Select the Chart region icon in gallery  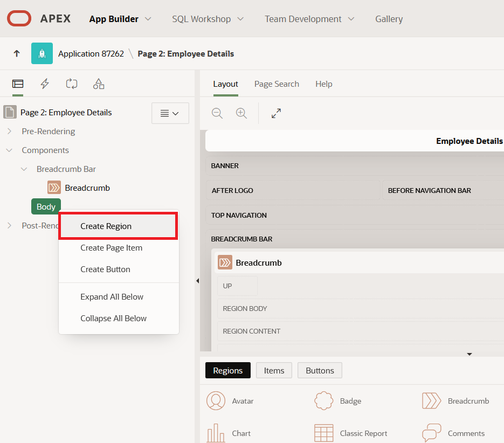click(x=216, y=433)
